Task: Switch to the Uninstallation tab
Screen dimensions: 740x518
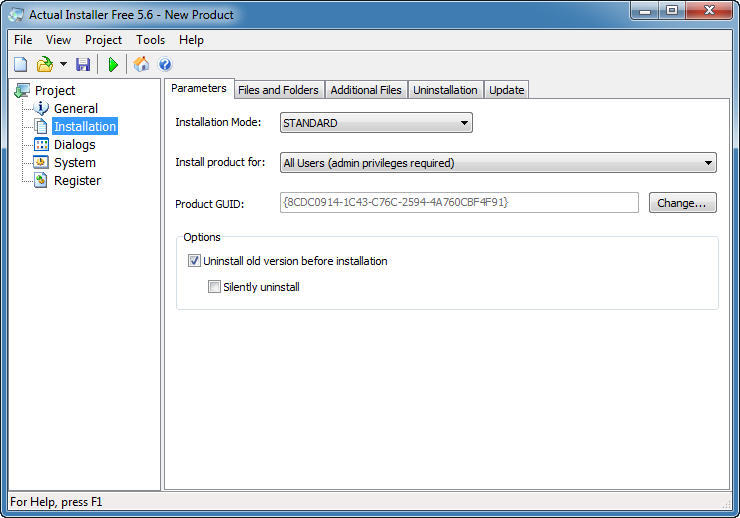Action: pos(445,90)
